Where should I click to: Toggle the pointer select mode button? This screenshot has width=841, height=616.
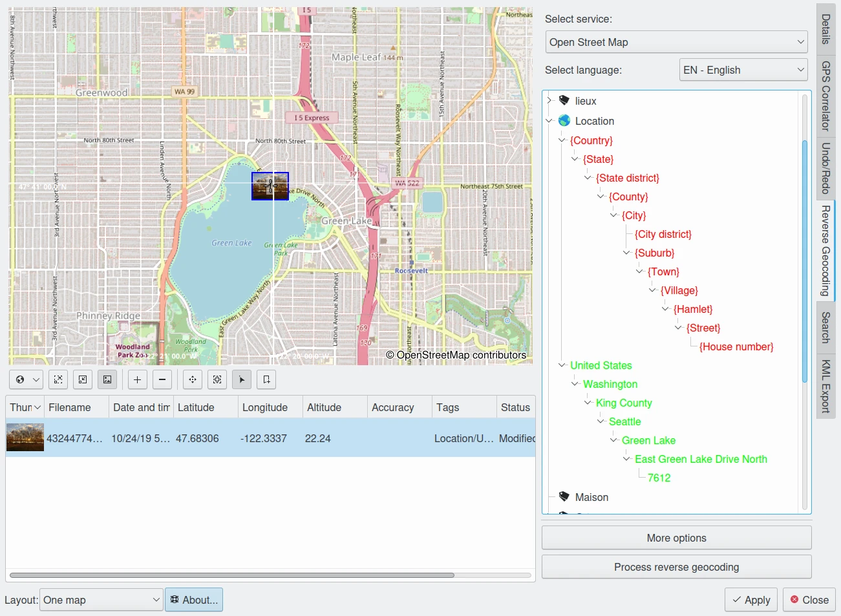pyautogui.click(x=242, y=380)
